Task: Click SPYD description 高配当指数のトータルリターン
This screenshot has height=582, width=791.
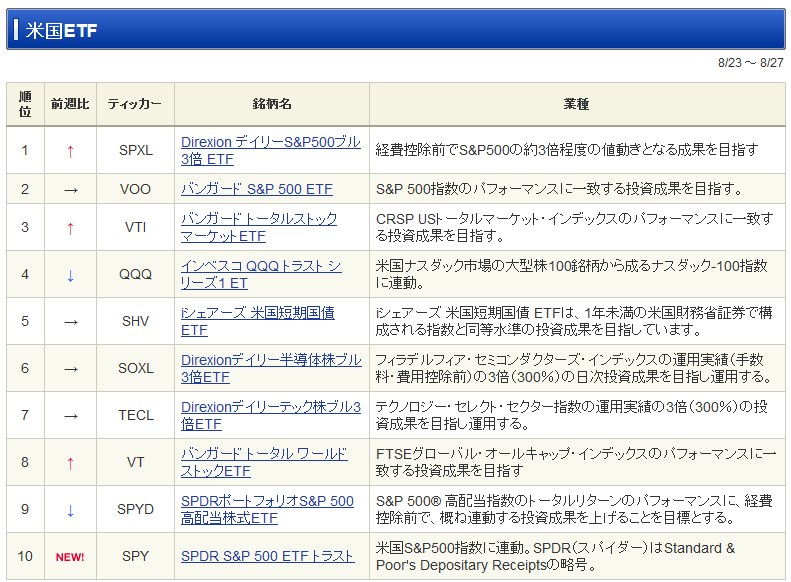Action: 574,509
